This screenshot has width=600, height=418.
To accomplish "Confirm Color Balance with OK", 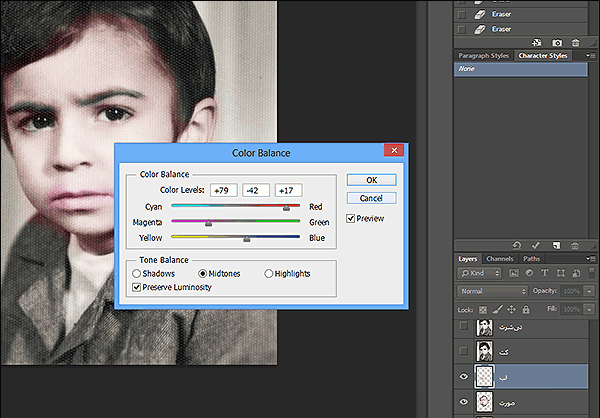I will point(372,180).
